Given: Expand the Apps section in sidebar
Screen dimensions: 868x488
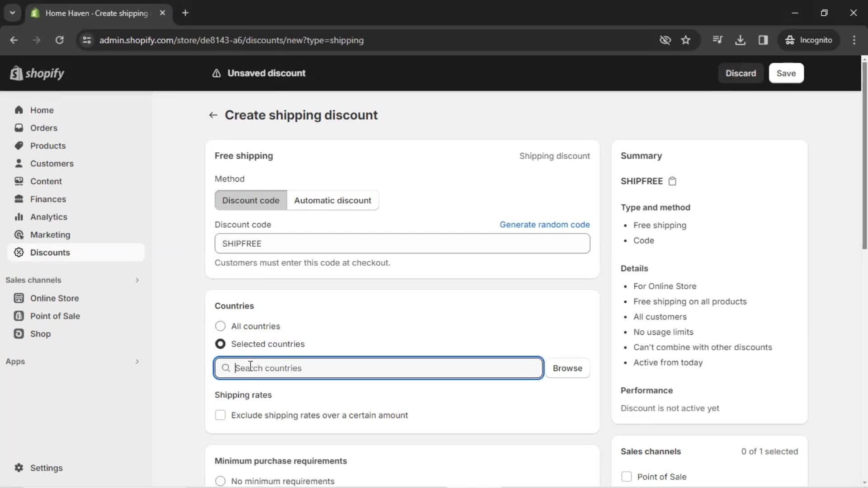Looking at the screenshot, I should point(136,361).
